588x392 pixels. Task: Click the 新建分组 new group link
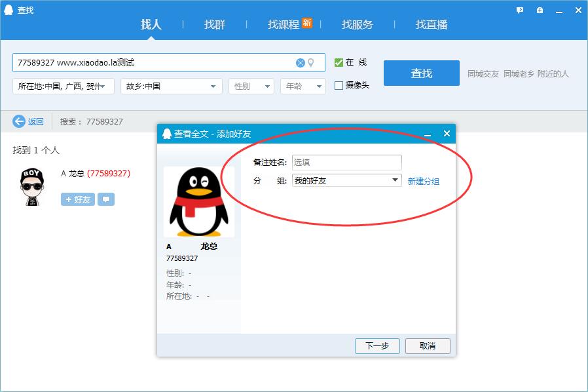424,182
